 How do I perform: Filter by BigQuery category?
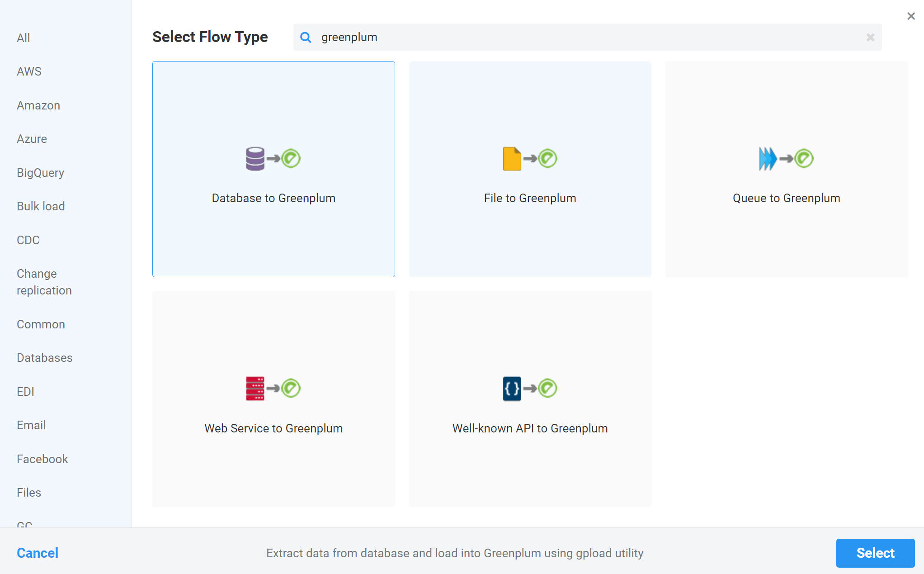tap(40, 173)
